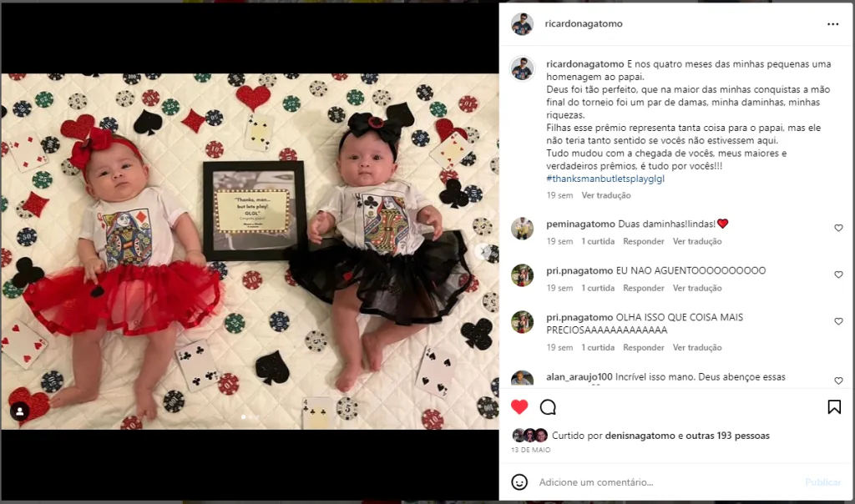
Task: Open ricardonagatomo profile picture in header
Action: (522, 24)
